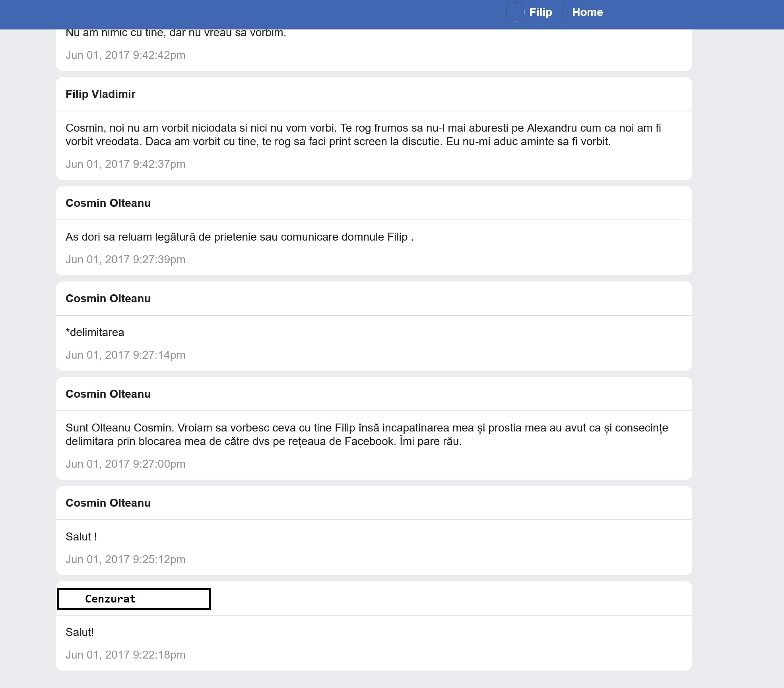784x688 pixels.
Task: Click timestamp Jun 01, 2017 9:22:18pm
Action: click(125, 655)
